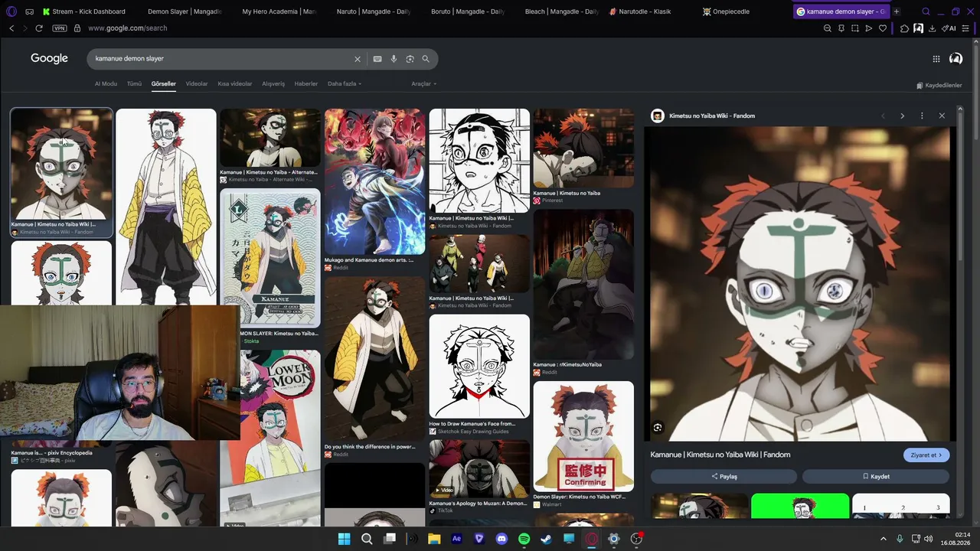Open the Google apps grid
980x551 pixels.
pos(936,59)
